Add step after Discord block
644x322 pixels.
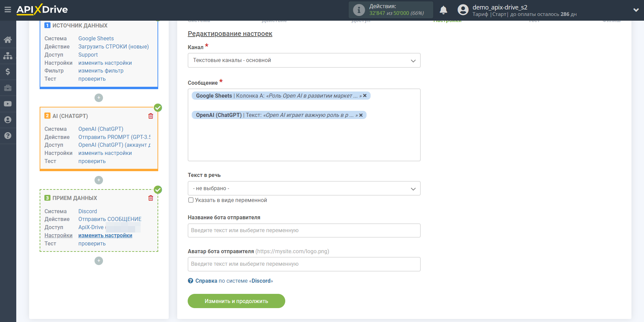pyautogui.click(x=99, y=261)
